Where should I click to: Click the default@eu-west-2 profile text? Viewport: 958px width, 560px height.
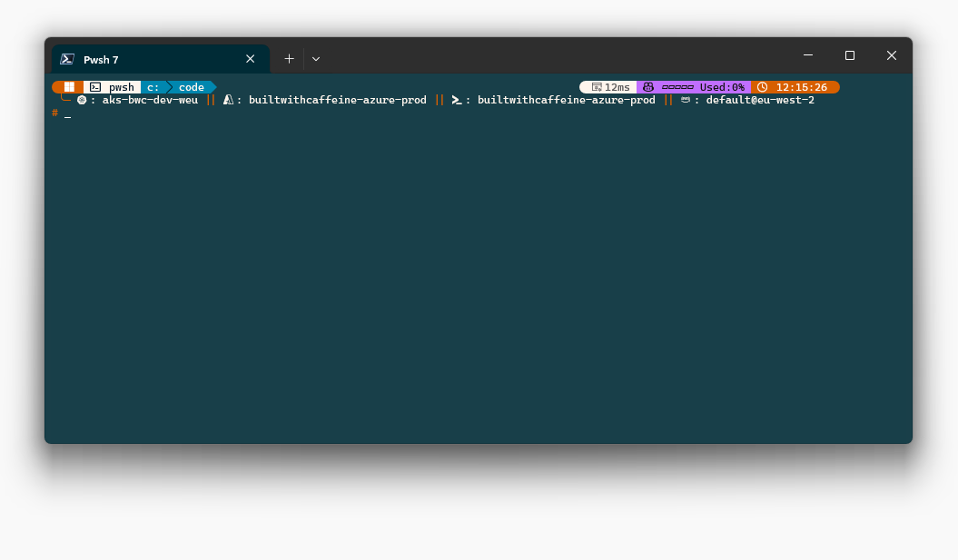pyautogui.click(x=760, y=100)
